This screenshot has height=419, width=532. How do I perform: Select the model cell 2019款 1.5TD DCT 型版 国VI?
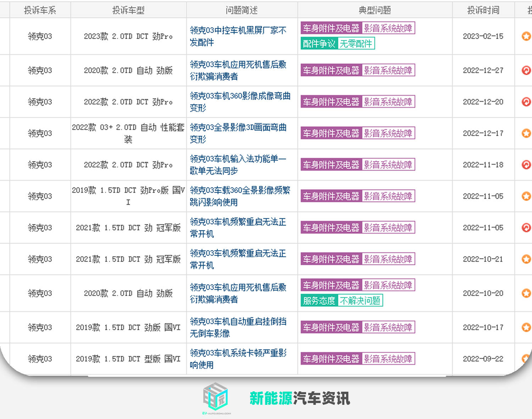(x=128, y=359)
